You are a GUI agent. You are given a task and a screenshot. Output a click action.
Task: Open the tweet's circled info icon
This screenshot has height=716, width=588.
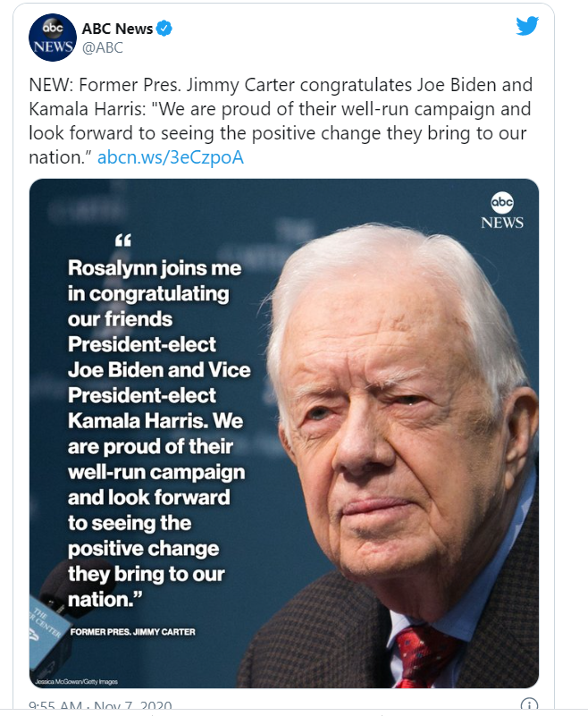[528, 705]
